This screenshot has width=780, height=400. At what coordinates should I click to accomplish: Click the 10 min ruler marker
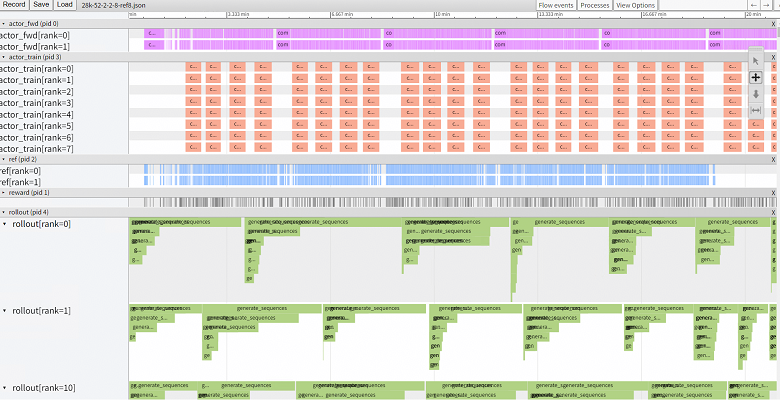[442, 14]
